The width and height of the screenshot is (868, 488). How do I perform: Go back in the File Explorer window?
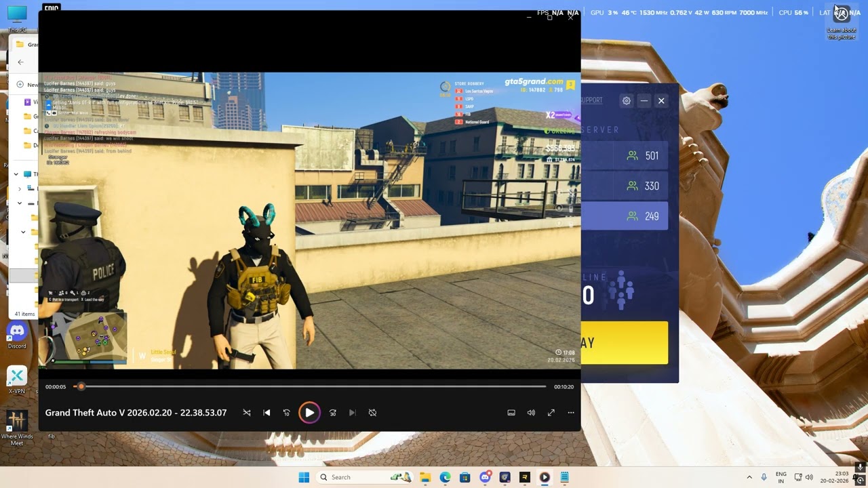click(x=20, y=62)
